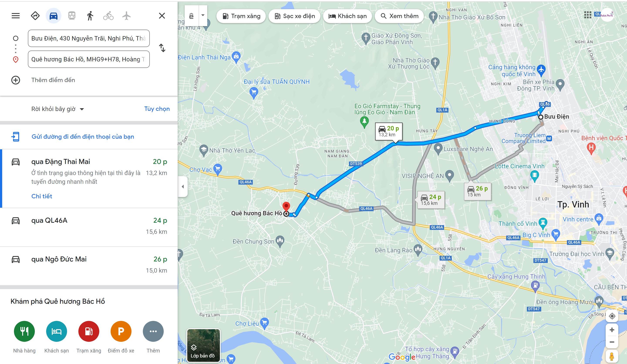Open the hamburger main menu
This screenshot has height=364, width=627.
[16, 16]
